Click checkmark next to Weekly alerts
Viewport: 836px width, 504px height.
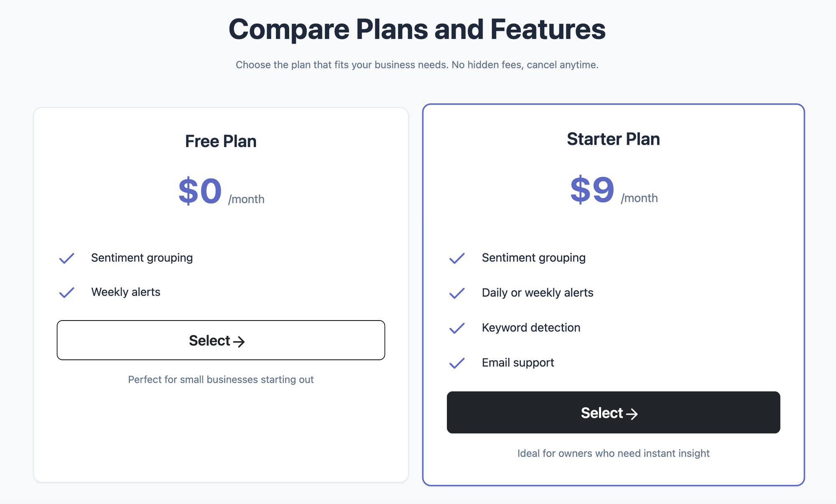point(66,293)
